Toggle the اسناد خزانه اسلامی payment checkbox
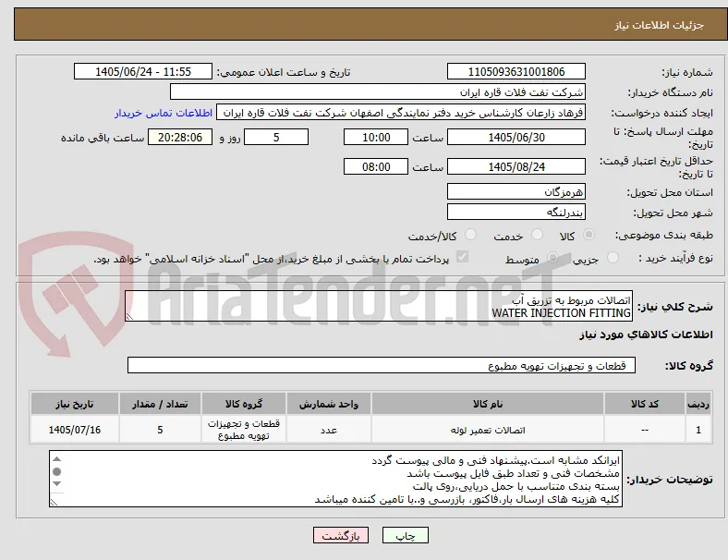 pyautogui.click(x=463, y=256)
